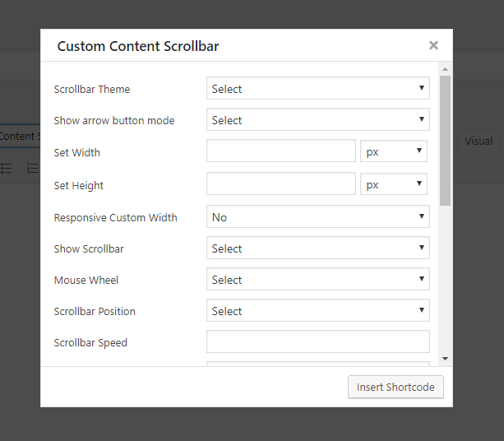Image resolution: width=504 pixels, height=441 pixels.
Task: Open the Scrollbar Theme dropdown
Action: click(x=317, y=89)
